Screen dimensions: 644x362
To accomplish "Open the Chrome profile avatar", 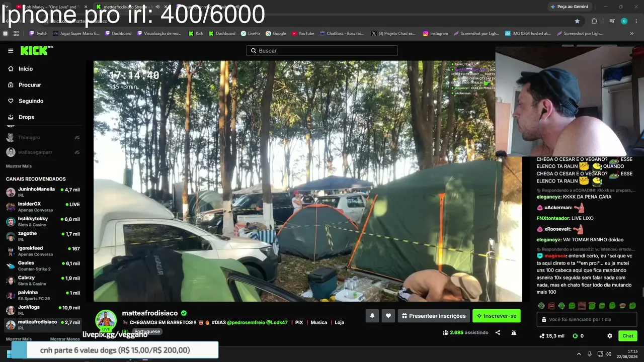I will tap(624, 21).
